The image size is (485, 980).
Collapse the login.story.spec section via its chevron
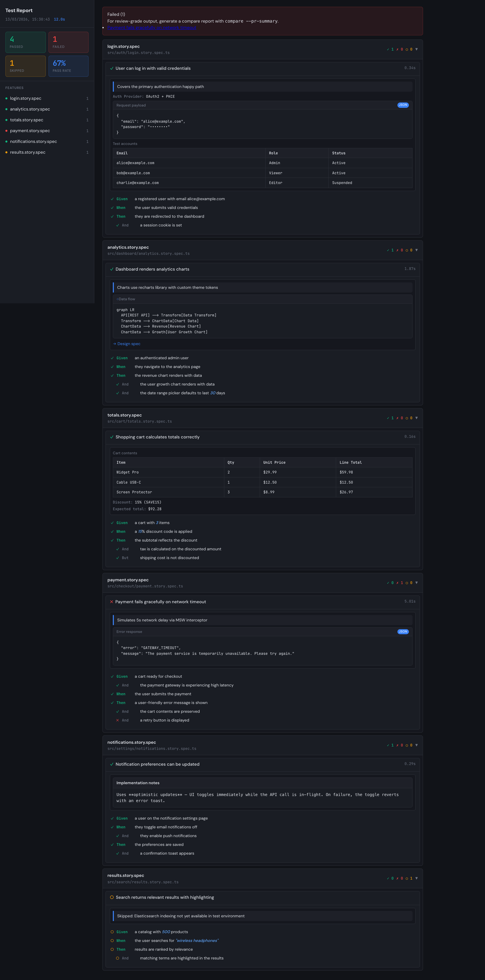tap(417, 49)
